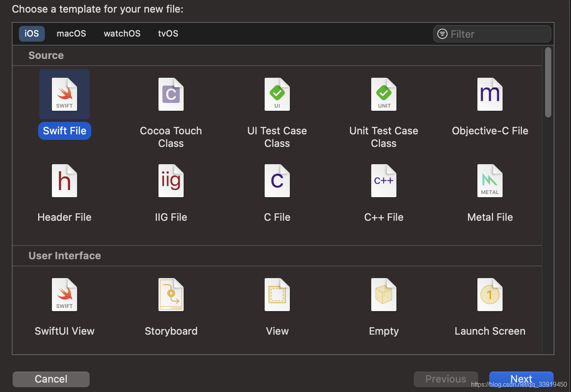Choose the View template icon
Screen dimensions: 571x392
point(277,295)
